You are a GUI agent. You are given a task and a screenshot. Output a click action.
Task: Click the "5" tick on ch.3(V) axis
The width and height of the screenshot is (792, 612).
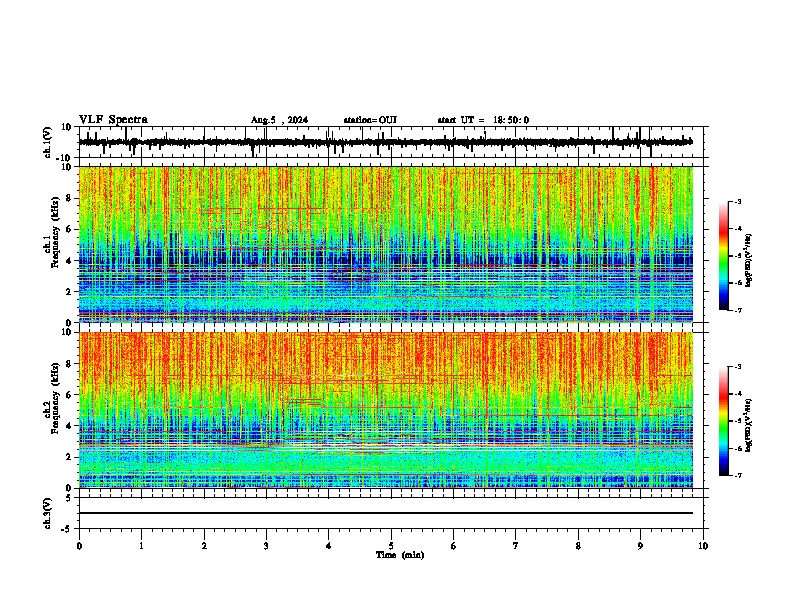(x=70, y=498)
